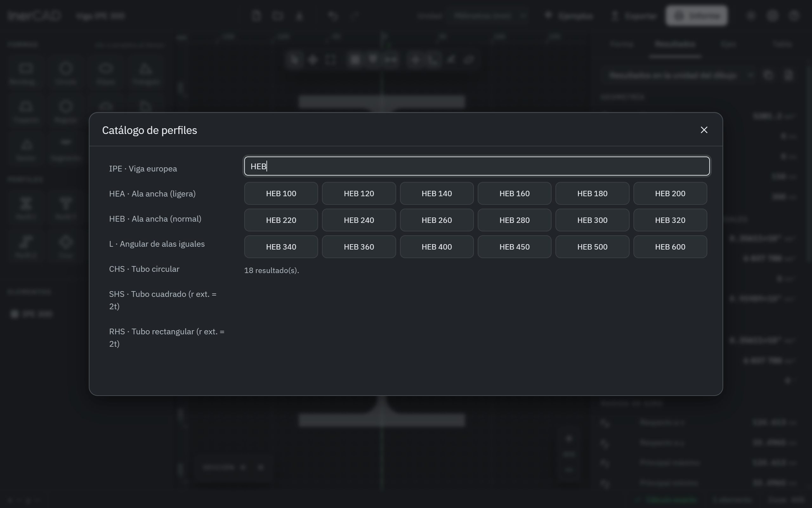812x508 pixels.
Task: Select the HEB 450 profile
Action: [515, 247]
